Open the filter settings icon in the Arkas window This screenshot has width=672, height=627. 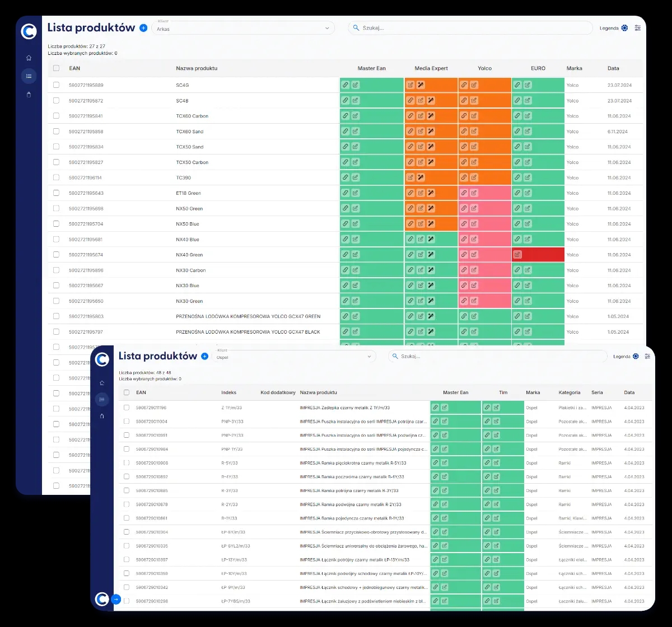point(637,28)
